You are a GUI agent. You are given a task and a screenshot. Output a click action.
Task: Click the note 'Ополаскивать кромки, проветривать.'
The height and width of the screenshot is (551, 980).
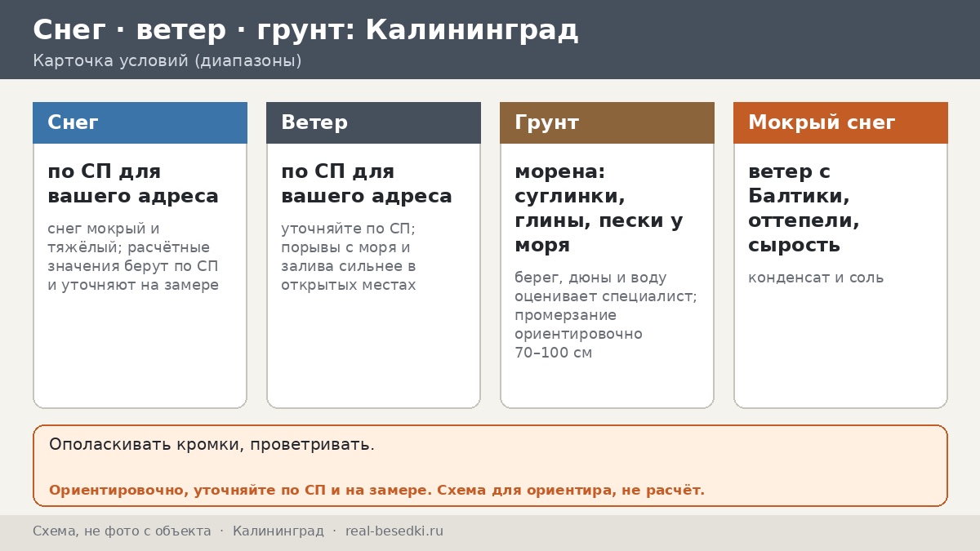[212, 445]
